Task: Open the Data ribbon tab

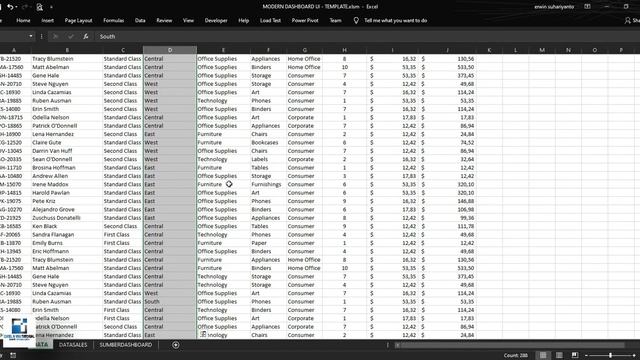Action: (140, 20)
